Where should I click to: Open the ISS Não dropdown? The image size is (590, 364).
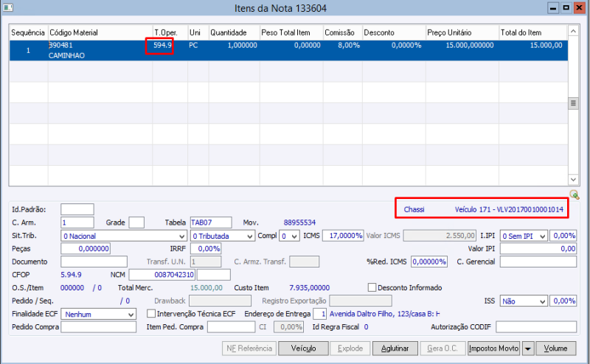[x=543, y=301]
